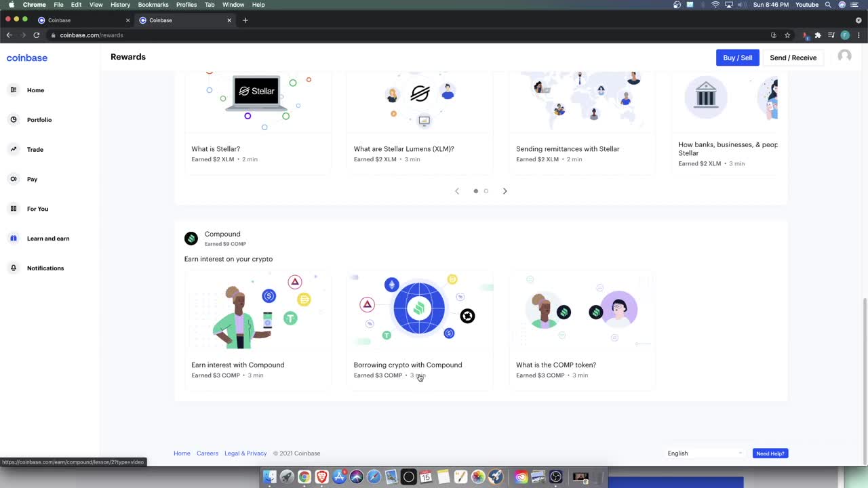Screen dimensions: 868x488
Task: Select the second carousel page dot
Action: (x=486, y=191)
